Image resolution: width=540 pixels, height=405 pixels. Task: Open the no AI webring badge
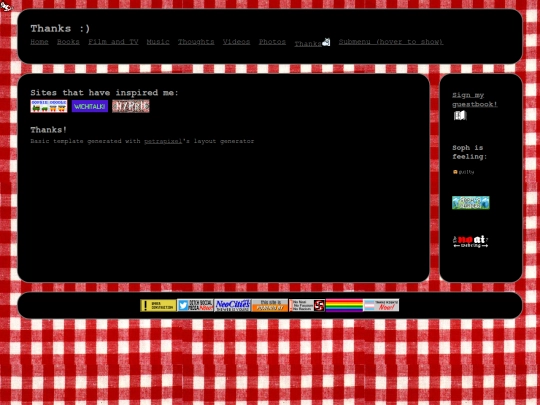coord(471,241)
